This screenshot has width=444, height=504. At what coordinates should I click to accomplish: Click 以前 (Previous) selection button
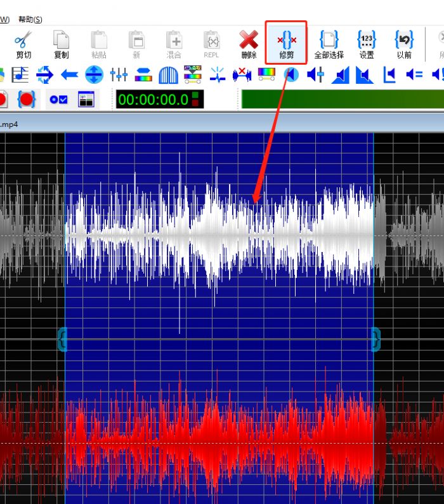pyautogui.click(x=404, y=44)
